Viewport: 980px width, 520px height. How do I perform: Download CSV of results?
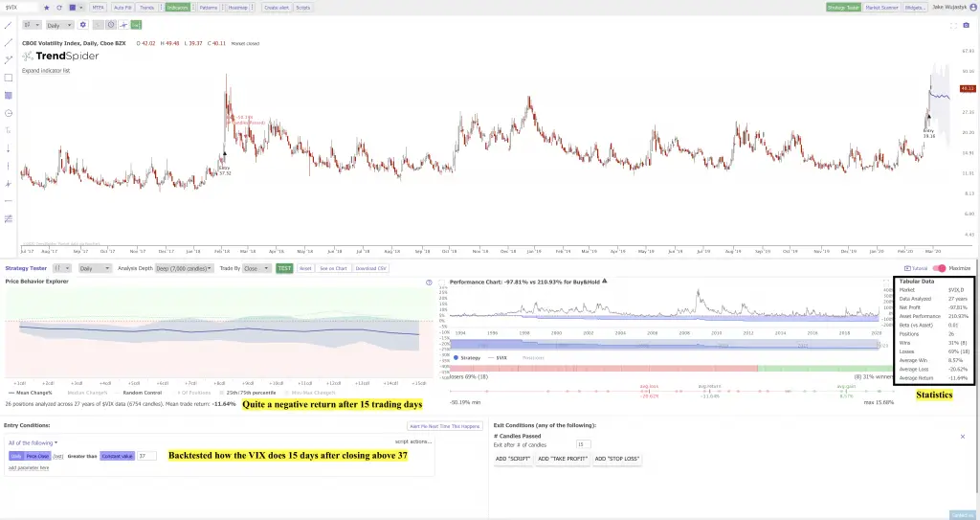370,268
